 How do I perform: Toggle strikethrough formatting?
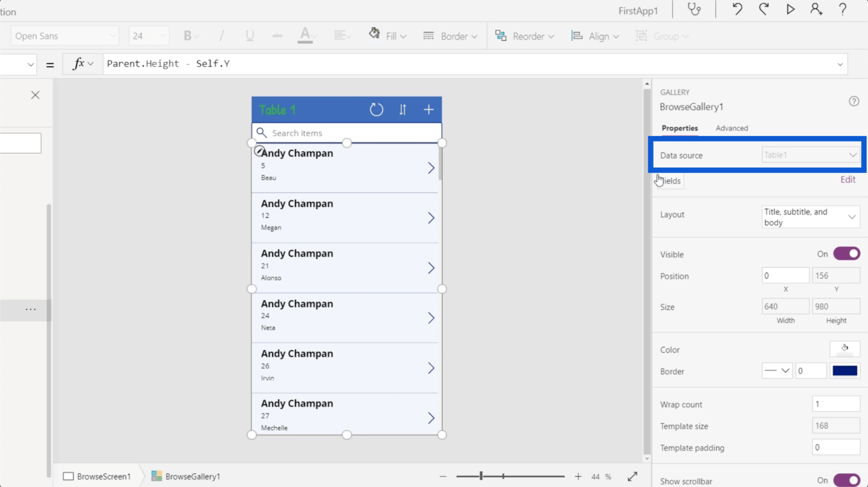277,36
